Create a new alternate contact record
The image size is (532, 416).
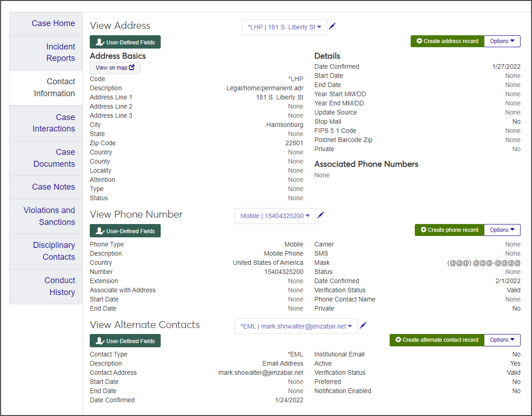(x=436, y=340)
